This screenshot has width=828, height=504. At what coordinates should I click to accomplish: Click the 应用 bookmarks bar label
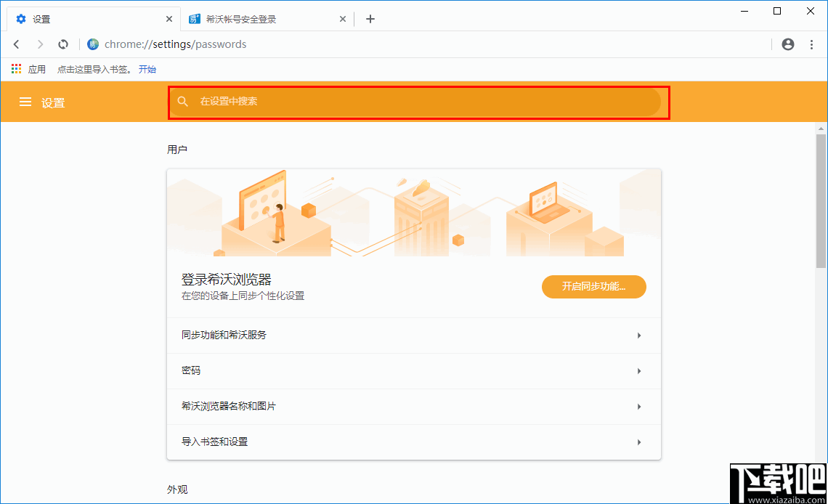point(37,69)
